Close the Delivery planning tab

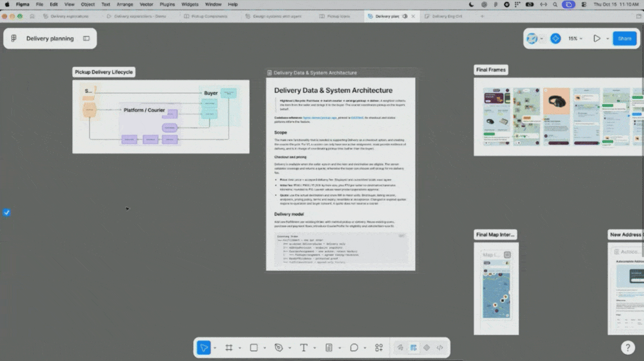coord(413,17)
